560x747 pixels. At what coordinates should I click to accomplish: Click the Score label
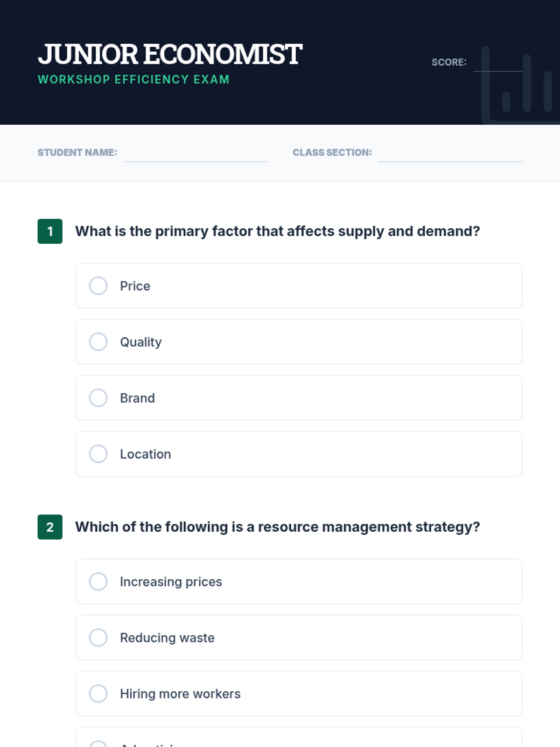coord(448,63)
